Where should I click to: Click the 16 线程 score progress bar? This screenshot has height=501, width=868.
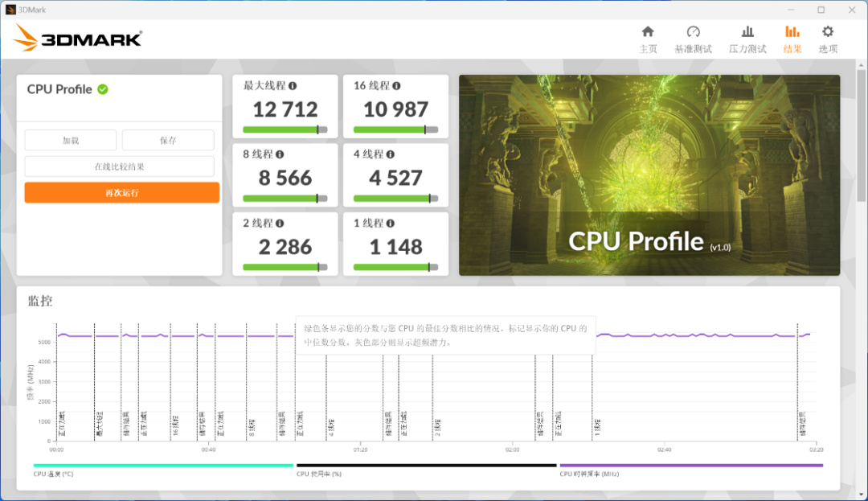(x=395, y=129)
